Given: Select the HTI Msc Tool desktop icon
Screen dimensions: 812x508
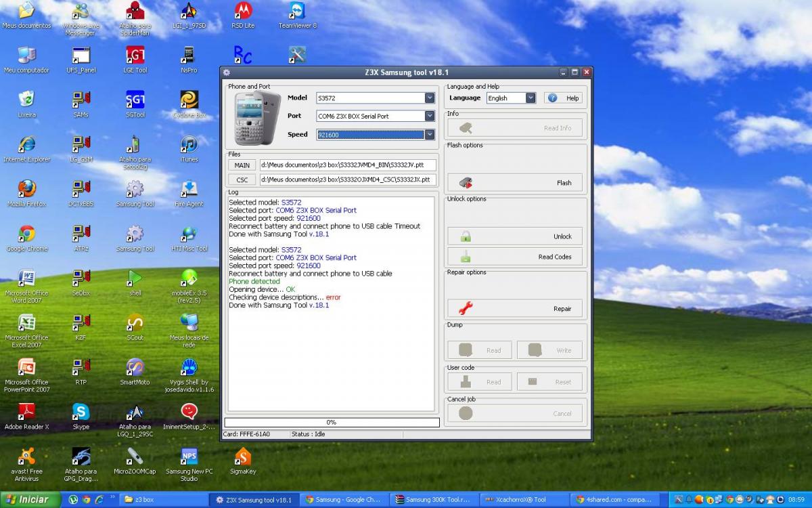Looking at the screenshot, I should click(189, 238).
